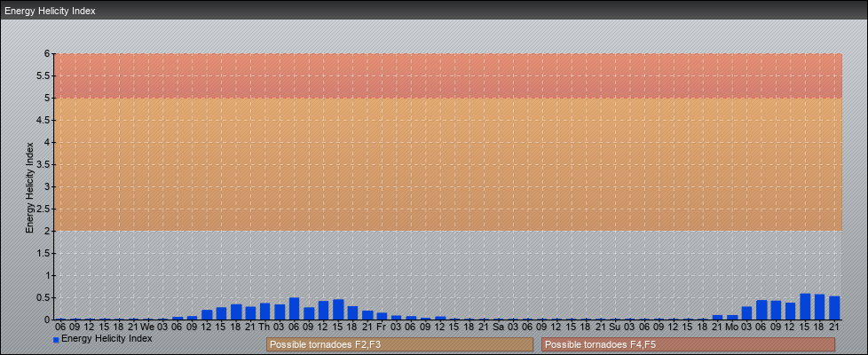Click the y-axis value label 2
The height and width of the screenshot is (355, 868).
click(48, 231)
